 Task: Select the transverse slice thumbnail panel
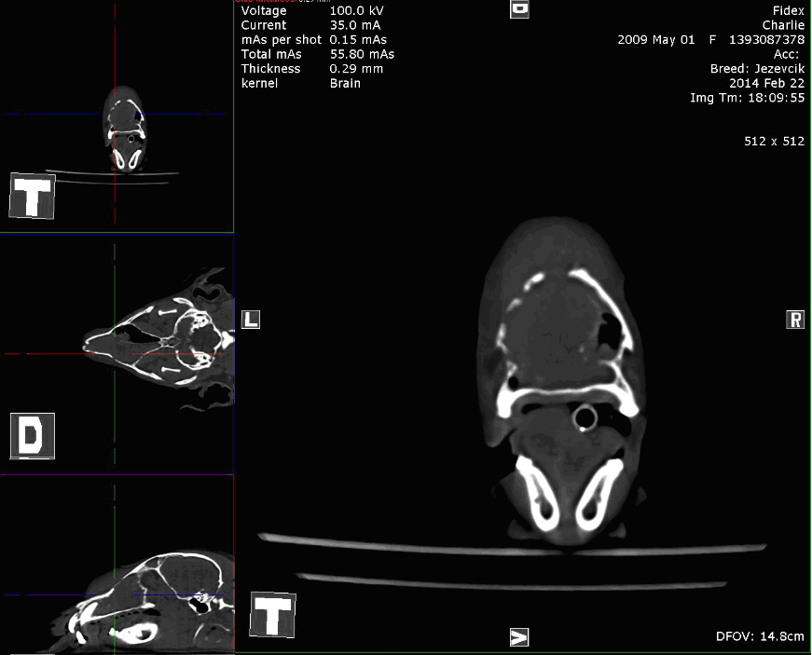(x=117, y=116)
